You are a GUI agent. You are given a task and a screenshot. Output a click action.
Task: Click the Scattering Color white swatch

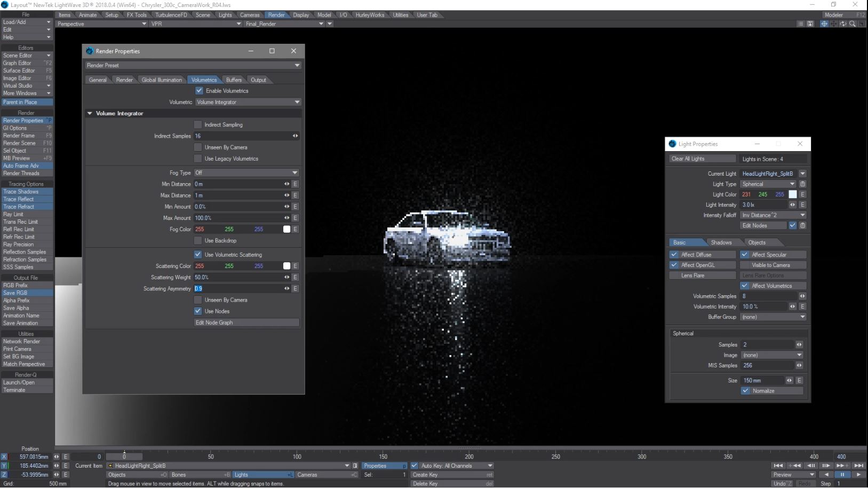click(x=286, y=266)
